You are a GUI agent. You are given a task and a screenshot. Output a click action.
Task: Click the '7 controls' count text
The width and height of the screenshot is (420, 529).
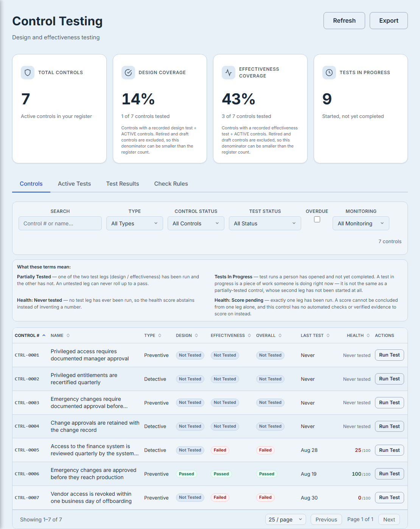[390, 241]
